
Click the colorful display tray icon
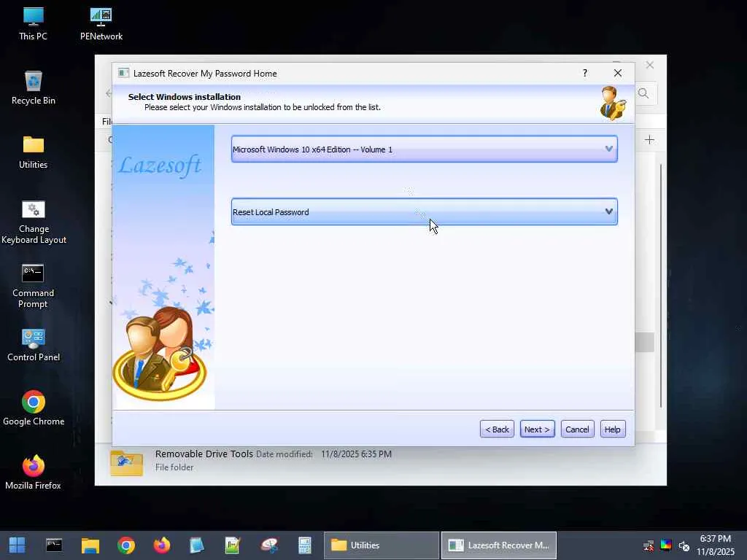(666, 545)
